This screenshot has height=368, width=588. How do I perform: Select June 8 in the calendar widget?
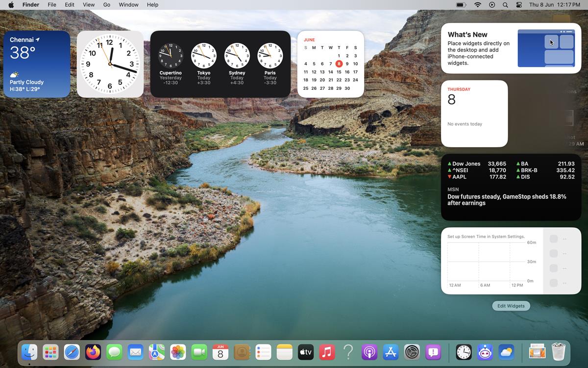point(339,63)
